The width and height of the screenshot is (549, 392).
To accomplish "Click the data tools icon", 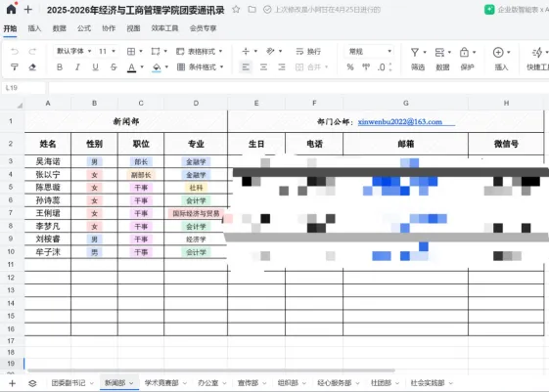I will click(x=439, y=53).
